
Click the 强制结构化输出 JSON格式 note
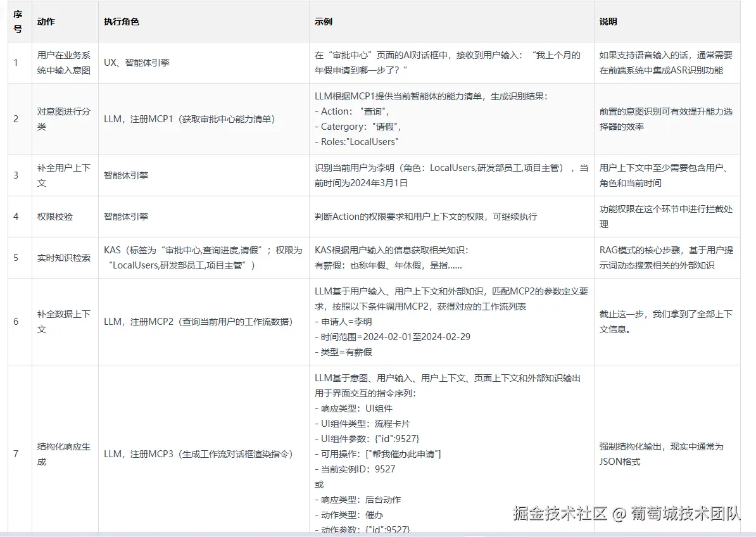(662, 454)
